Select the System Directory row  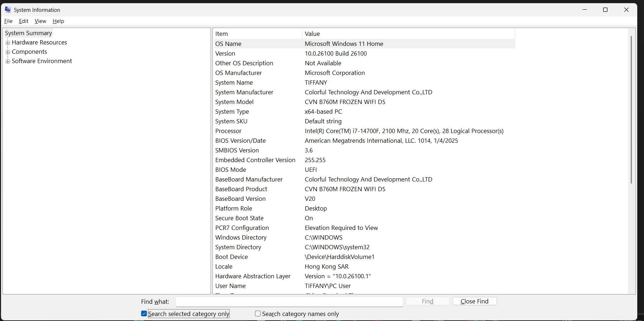(x=365, y=247)
